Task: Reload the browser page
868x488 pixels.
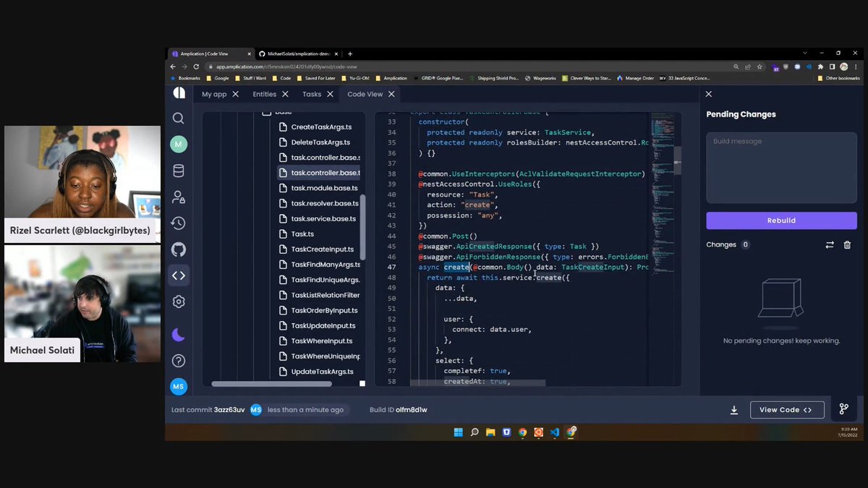Action: pos(196,67)
